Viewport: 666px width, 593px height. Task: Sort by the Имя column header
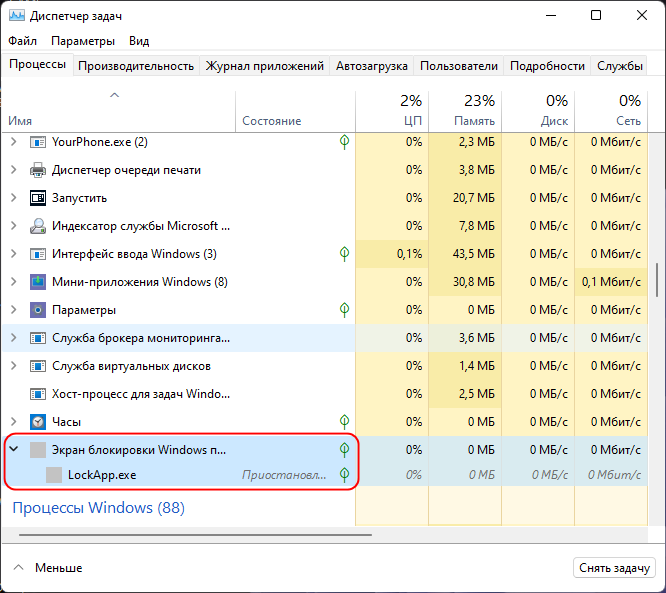[119, 111]
